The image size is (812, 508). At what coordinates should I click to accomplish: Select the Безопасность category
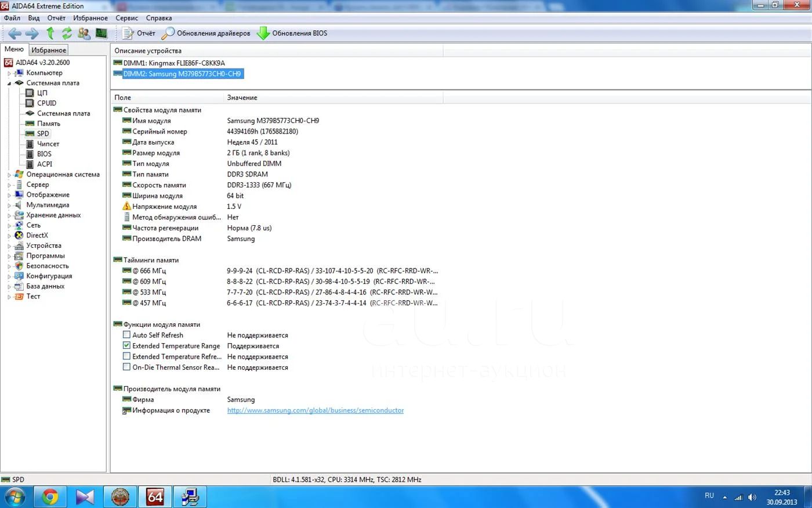click(47, 266)
